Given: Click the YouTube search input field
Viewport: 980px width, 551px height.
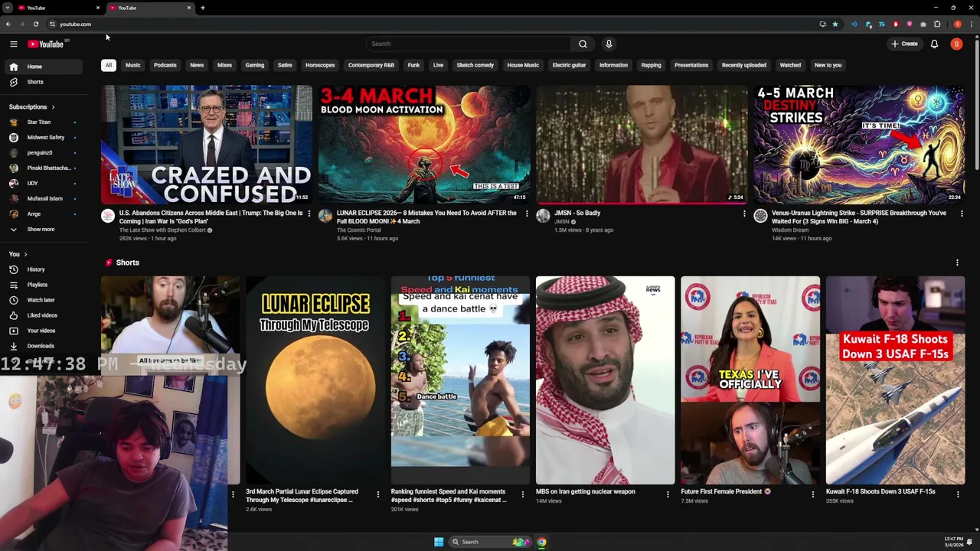Looking at the screenshot, I should pyautogui.click(x=469, y=44).
